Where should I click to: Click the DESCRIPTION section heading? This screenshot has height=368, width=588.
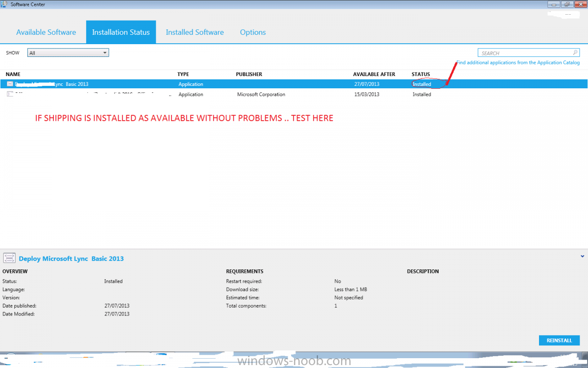(x=423, y=271)
